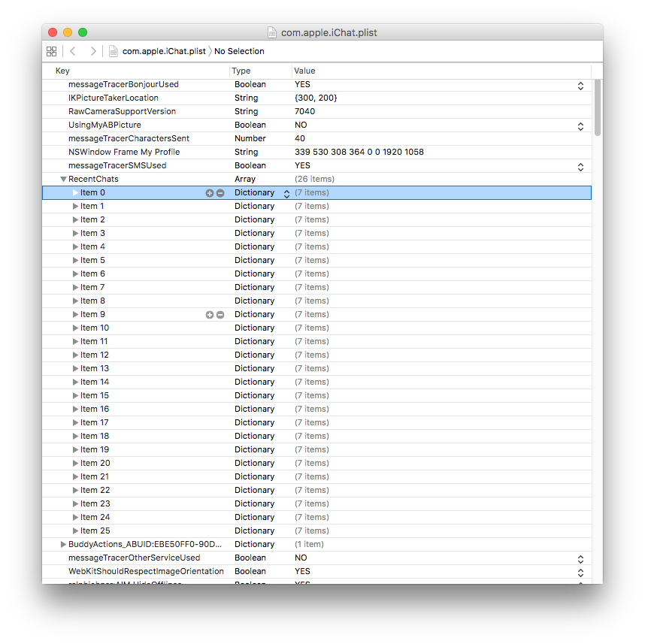Click (7 items) value of Item 22
This screenshot has width=645, height=644.
coord(312,490)
